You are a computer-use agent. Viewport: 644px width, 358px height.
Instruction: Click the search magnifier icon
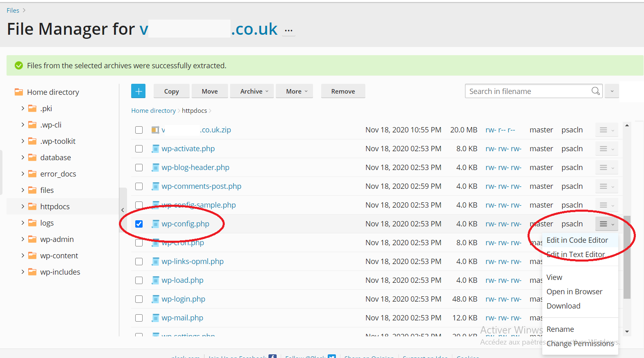595,91
